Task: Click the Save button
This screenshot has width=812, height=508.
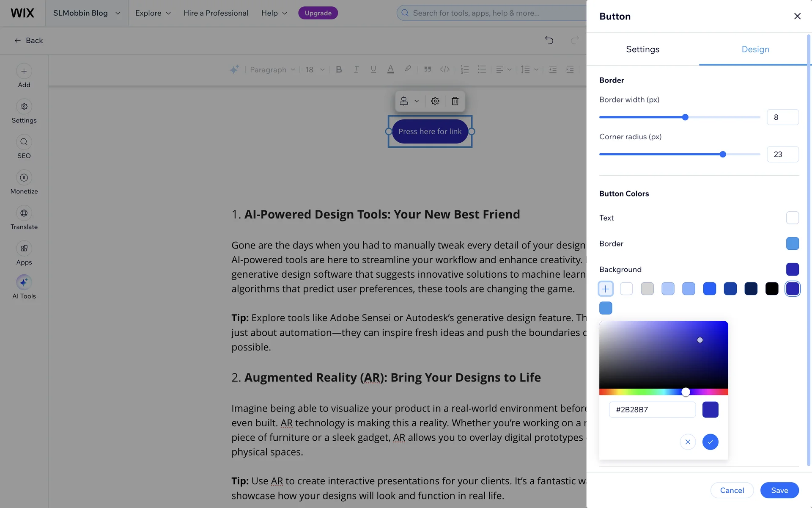Action: tap(779, 490)
